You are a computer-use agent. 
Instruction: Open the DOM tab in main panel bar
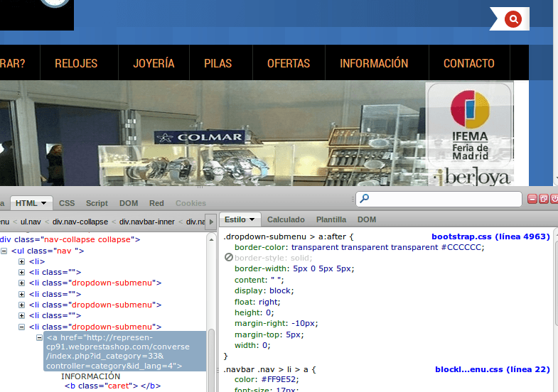click(x=129, y=203)
